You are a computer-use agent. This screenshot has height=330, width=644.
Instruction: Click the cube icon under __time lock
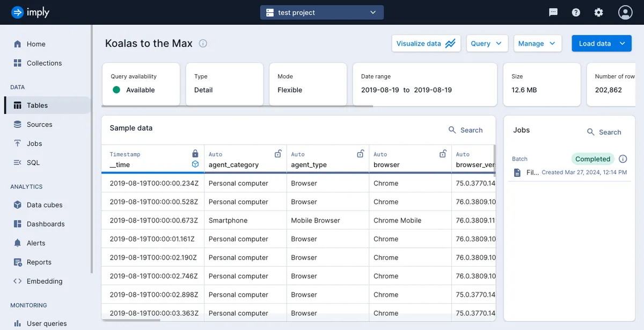point(195,164)
